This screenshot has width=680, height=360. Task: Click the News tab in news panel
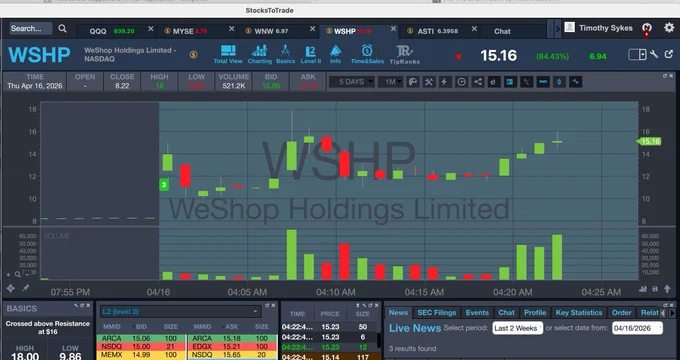point(398,312)
